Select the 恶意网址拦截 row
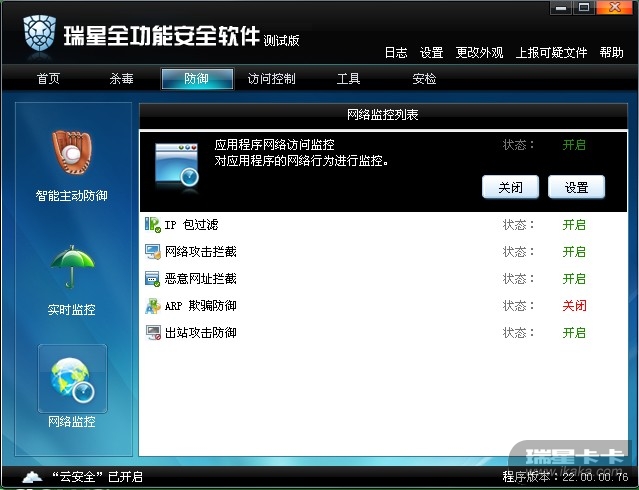 tap(383, 279)
